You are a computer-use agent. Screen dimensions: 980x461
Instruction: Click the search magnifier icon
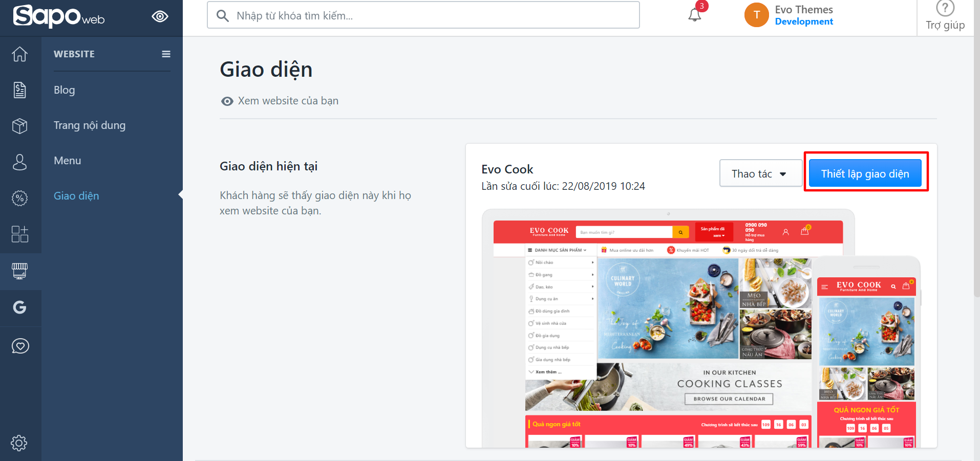tap(223, 16)
